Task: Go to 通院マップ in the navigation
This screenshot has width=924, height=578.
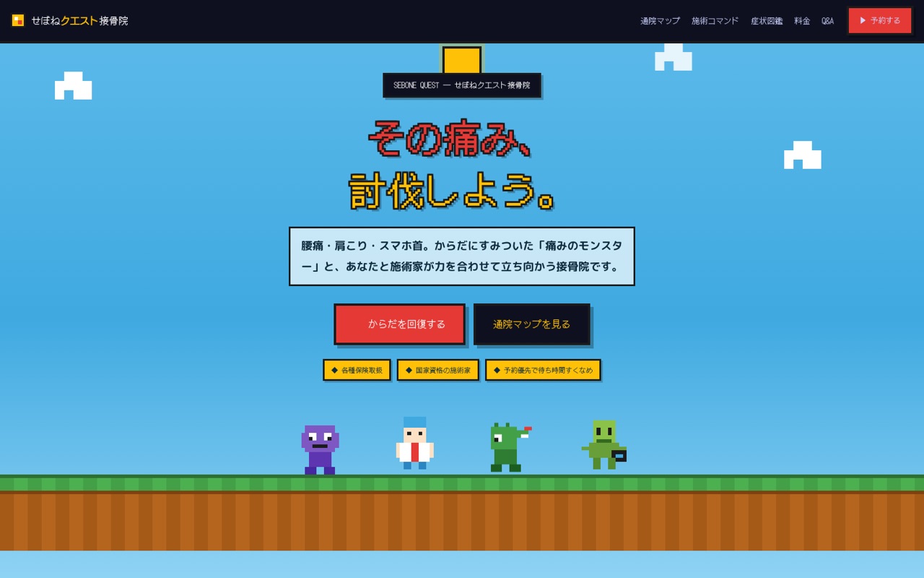Action: 660,21
